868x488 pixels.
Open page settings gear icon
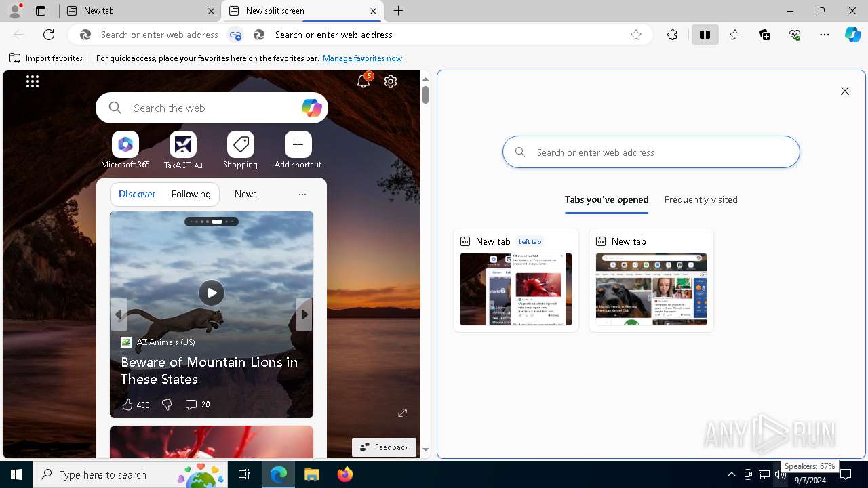click(x=391, y=81)
